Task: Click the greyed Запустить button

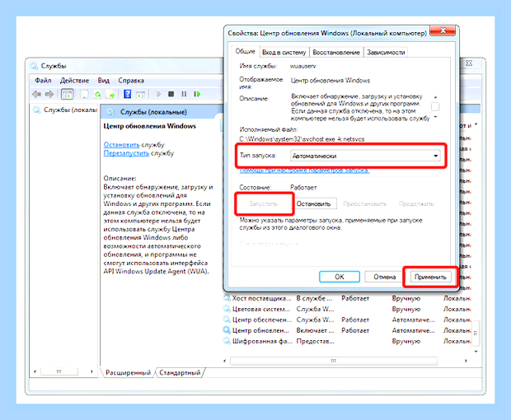Action: click(263, 203)
